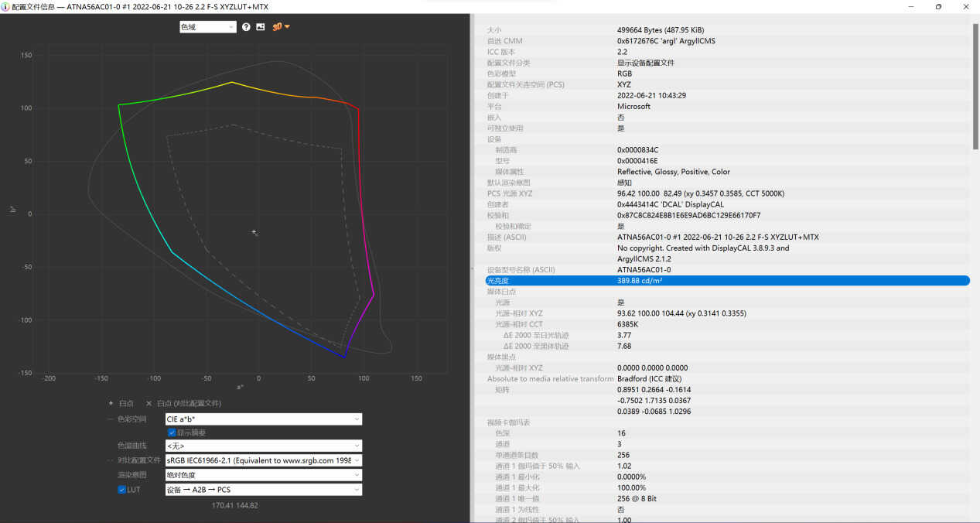Click the save image icon
Image resolution: width=980 pixels, height=523 pixels.
click(x=261, y=27)
